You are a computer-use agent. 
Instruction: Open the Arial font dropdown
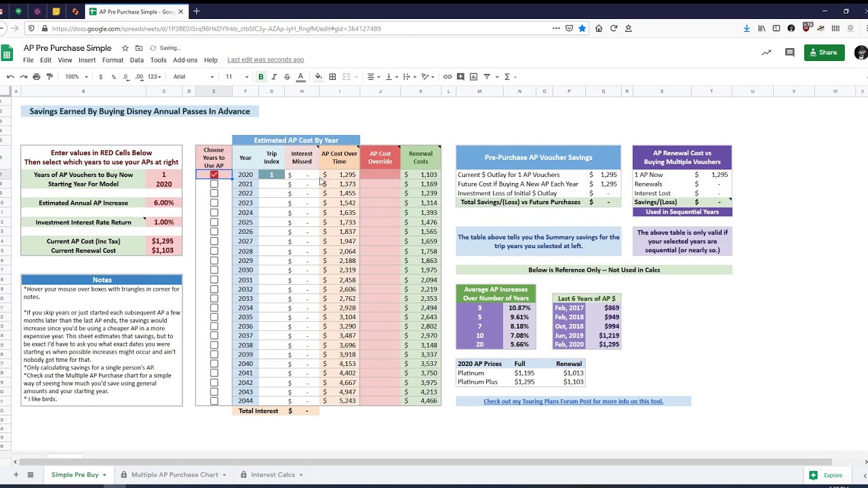193,77
